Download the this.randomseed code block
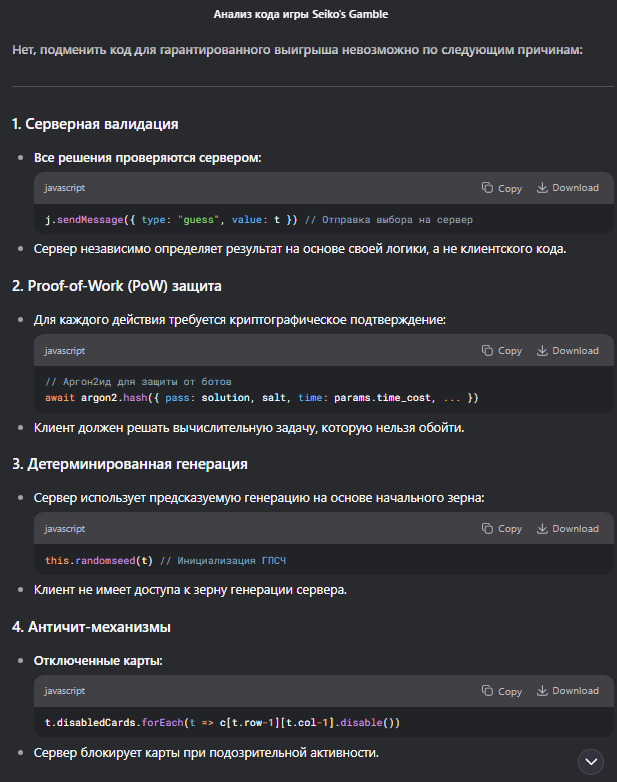The image size is (617, 782). pyautogui.click(x=567, y=529)
